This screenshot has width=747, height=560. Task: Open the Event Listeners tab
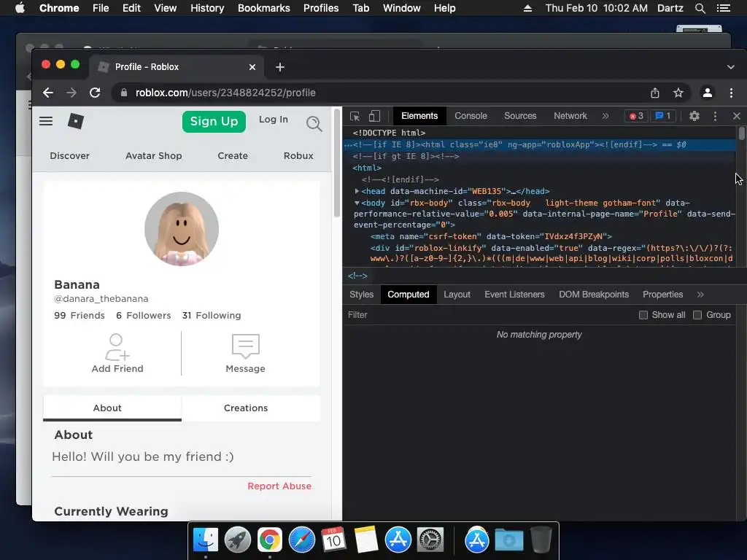coord(514,295)
